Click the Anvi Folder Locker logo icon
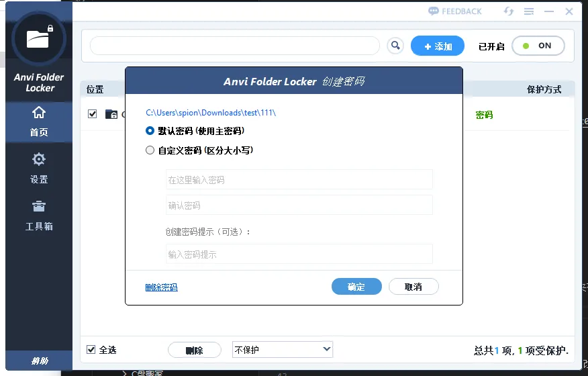The width and height of the screenshot is (588, 376). [39, 38]
